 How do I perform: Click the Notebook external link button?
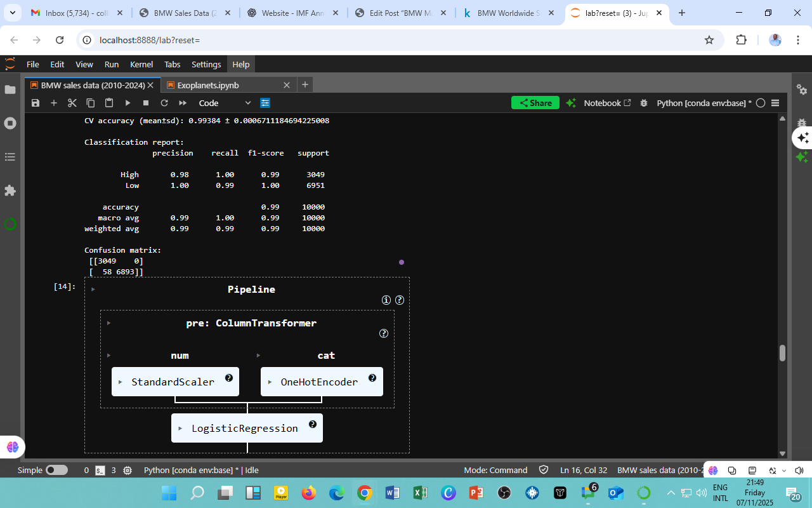(x=607, y=103)
